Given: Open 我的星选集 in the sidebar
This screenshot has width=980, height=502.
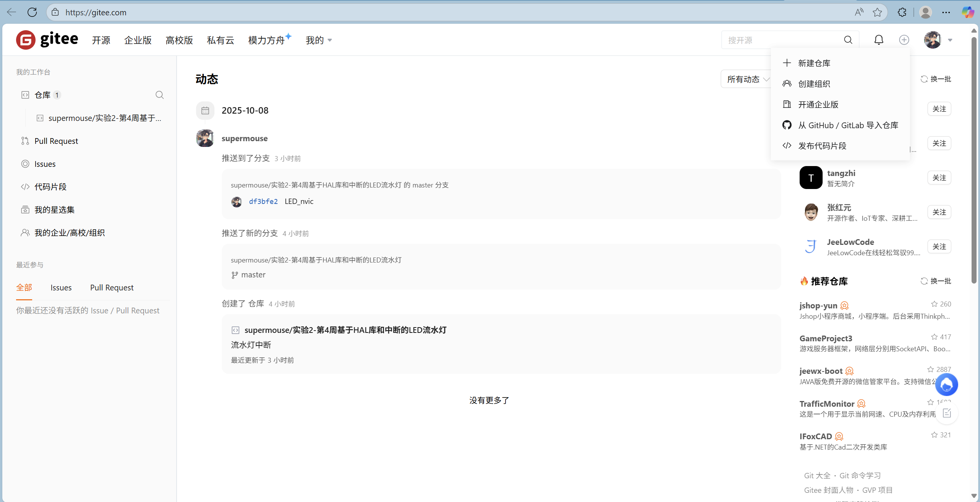Looking at the screenshot, I should [54, 210].
